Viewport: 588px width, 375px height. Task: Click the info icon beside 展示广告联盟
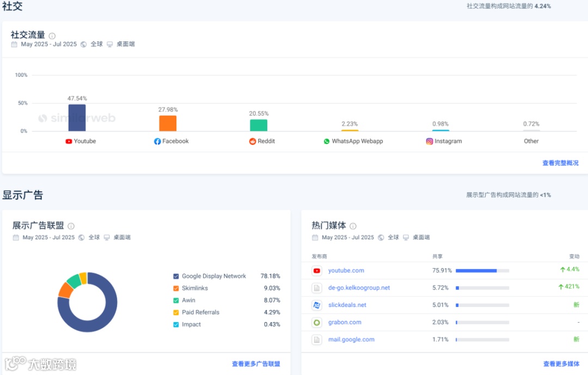(71, 226)
